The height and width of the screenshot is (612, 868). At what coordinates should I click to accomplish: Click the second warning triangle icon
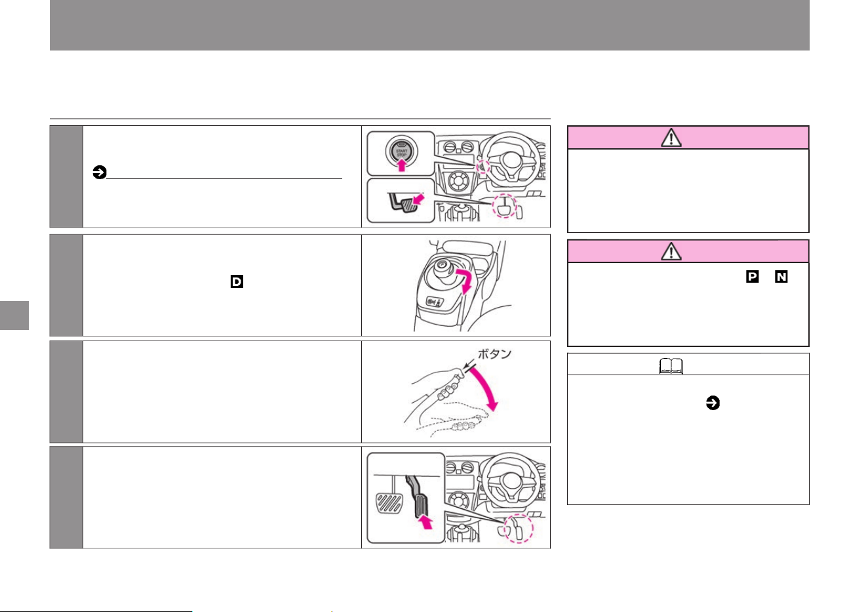tap(671, 252)
